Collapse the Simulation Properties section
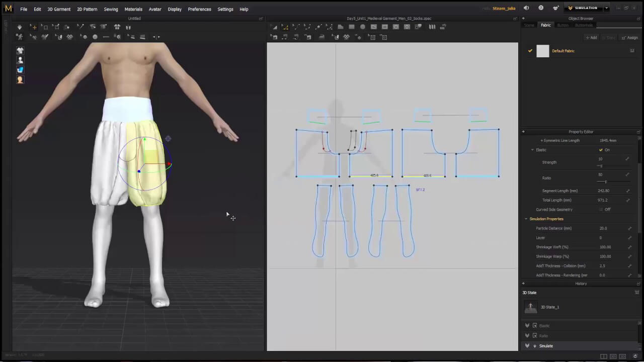The image size is (644, 362). [x=526, y=219]
